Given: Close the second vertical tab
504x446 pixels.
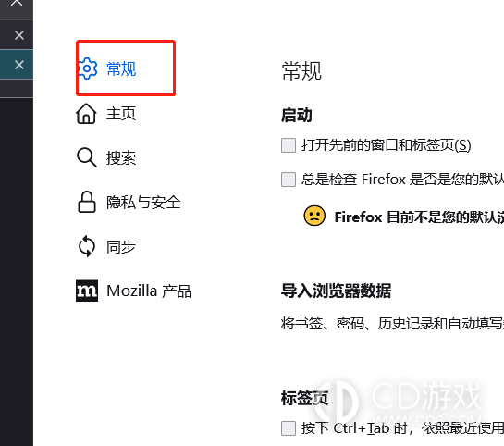Looking at the screenshot, I should coord(19,35).
